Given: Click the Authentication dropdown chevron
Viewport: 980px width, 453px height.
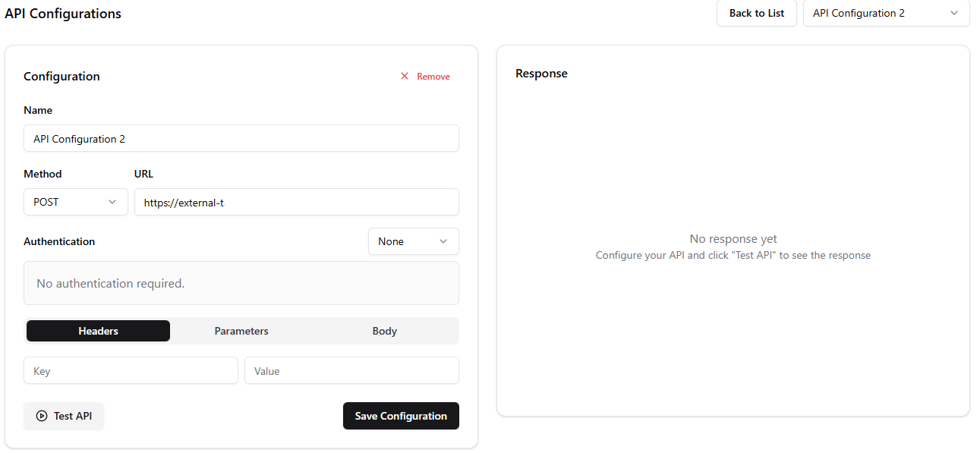Looking at the screenshot, I should [443, 241].
